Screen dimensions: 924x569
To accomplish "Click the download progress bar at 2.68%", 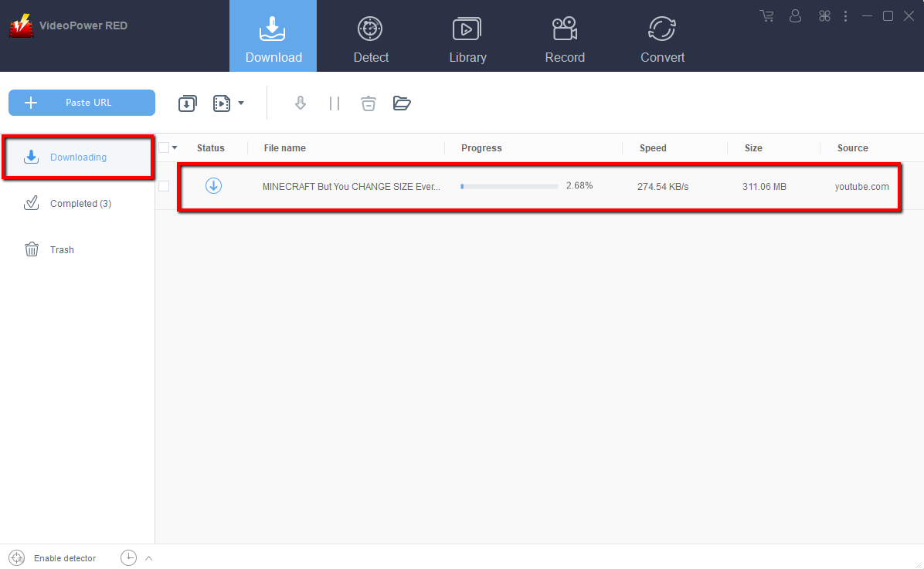I will (508, 186).
